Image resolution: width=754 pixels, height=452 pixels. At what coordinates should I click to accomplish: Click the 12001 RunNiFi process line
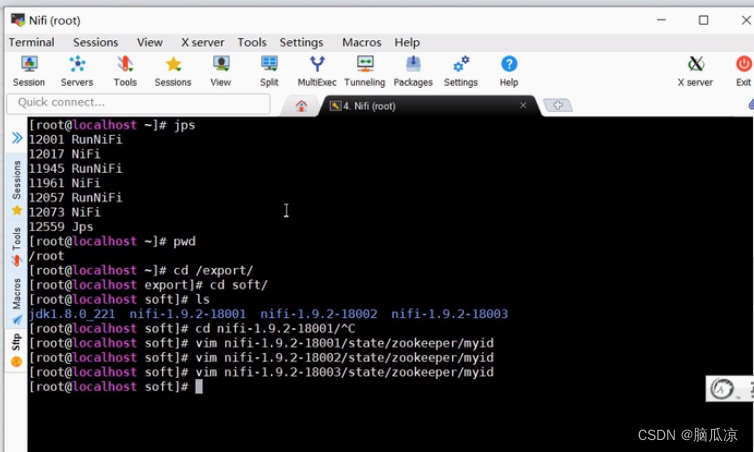coord(75,139)
